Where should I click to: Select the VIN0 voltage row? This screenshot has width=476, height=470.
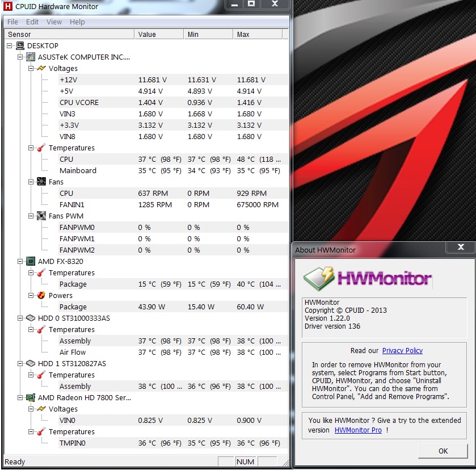173,420
